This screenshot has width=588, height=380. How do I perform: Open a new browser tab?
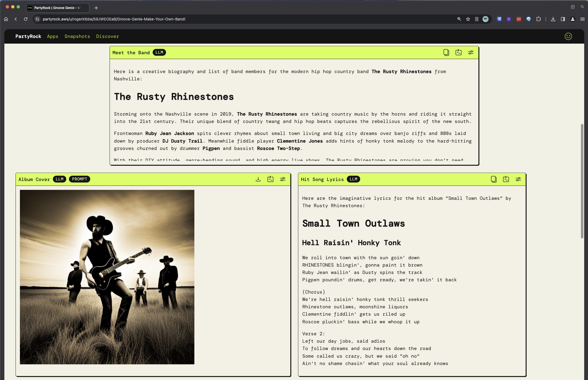(x=96, y=8)
